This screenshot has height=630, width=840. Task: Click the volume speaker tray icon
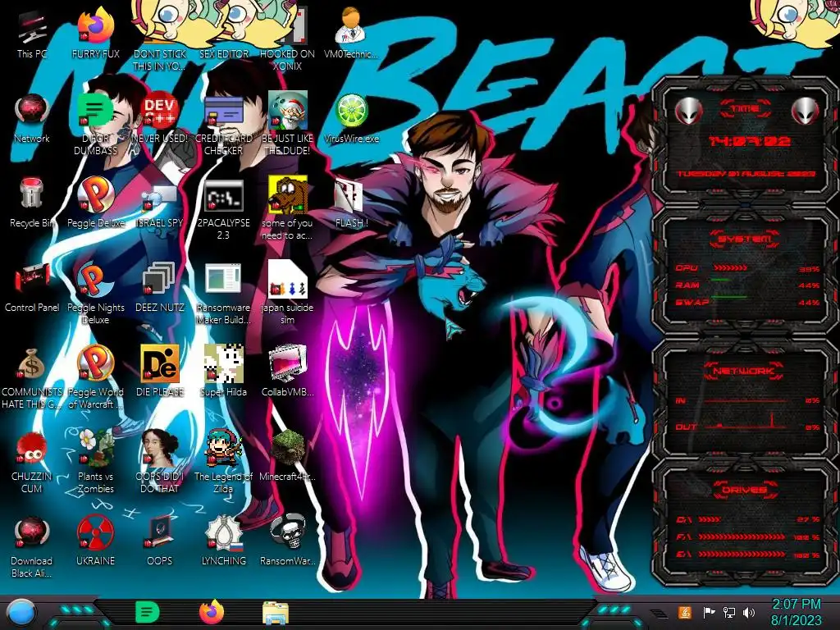[749, 612]
